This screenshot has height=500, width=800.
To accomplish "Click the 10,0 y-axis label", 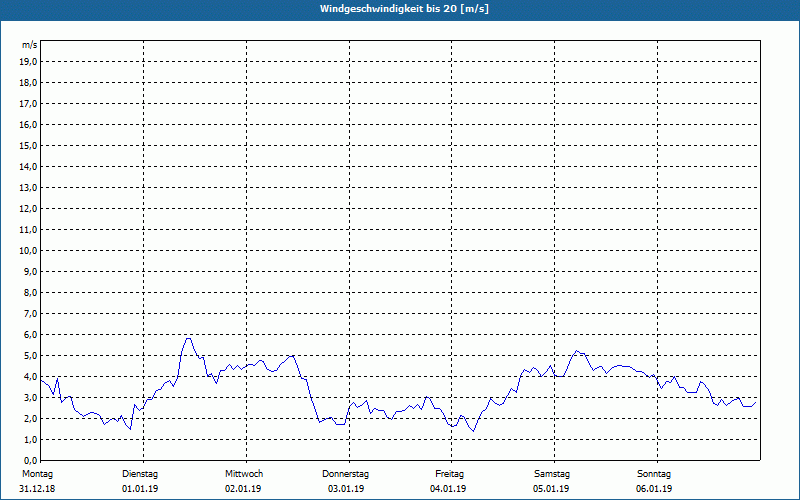I will 28,251.
